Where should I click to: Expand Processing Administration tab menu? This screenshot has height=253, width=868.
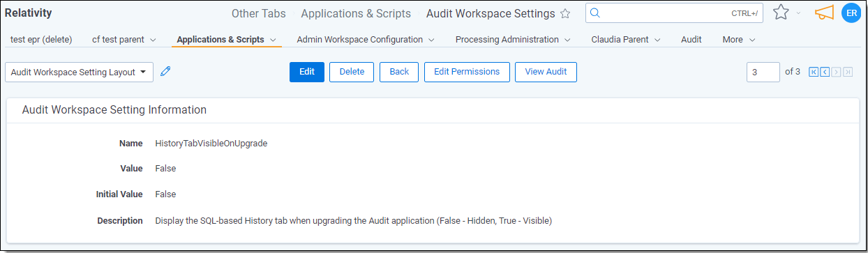pyautogui.click(x=567, y=40)
